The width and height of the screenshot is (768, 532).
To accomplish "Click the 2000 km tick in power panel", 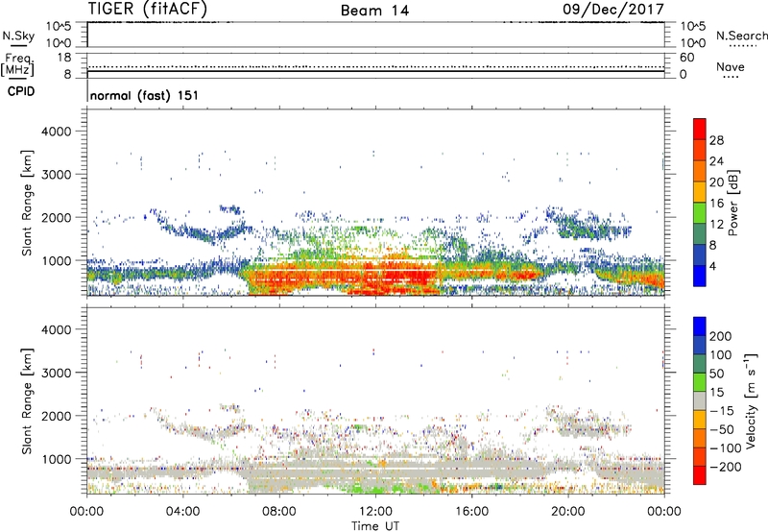I will (x=56, y=217).
